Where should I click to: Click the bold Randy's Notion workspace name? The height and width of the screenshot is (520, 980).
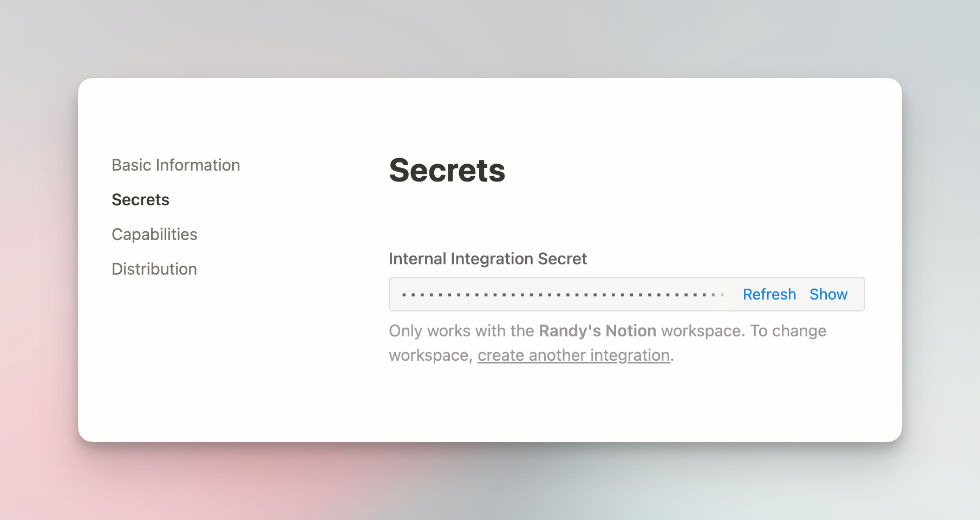point(597,331)
